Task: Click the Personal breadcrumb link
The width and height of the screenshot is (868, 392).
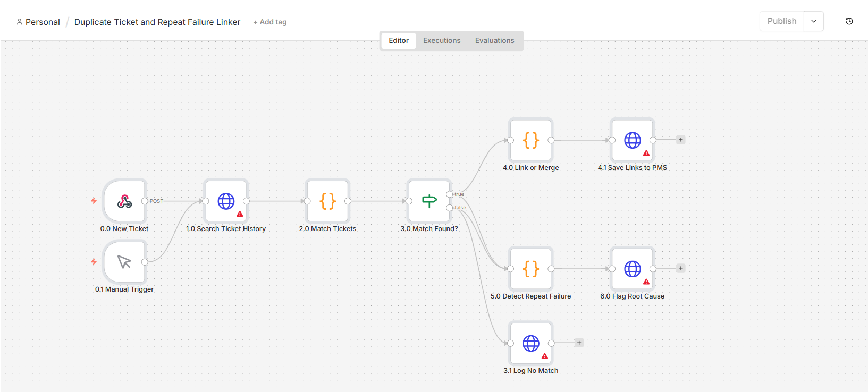Action: pos(43,22)
